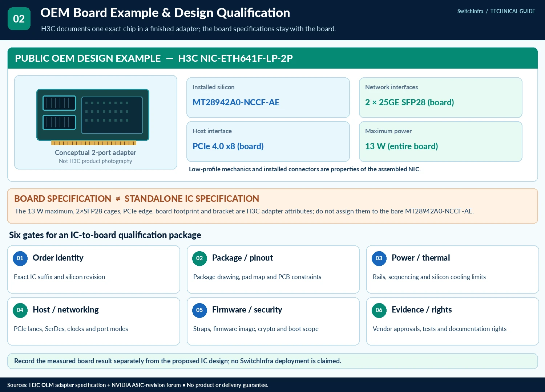
Task: Click the 'BOARD SPECIFICATION' orange heading
Action: click(63, 199)
